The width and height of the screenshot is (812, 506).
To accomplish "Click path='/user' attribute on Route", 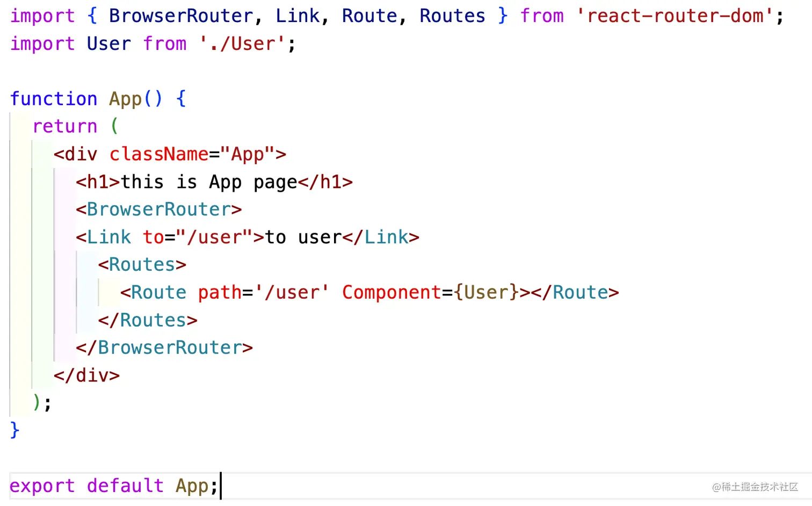I will [x=264, y=292].
